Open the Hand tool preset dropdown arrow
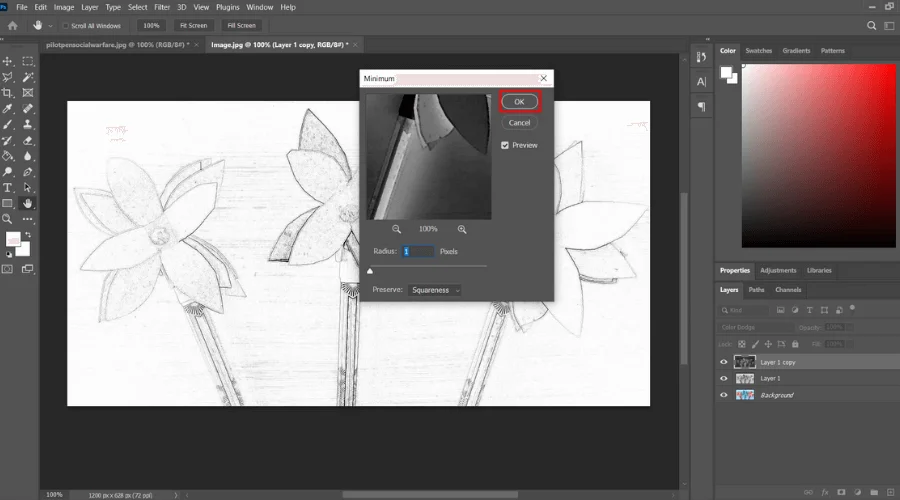 click(x=51, y=26)
